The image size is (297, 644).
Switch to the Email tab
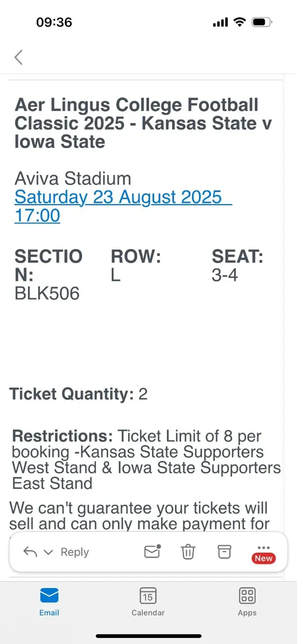pos(49,601)
